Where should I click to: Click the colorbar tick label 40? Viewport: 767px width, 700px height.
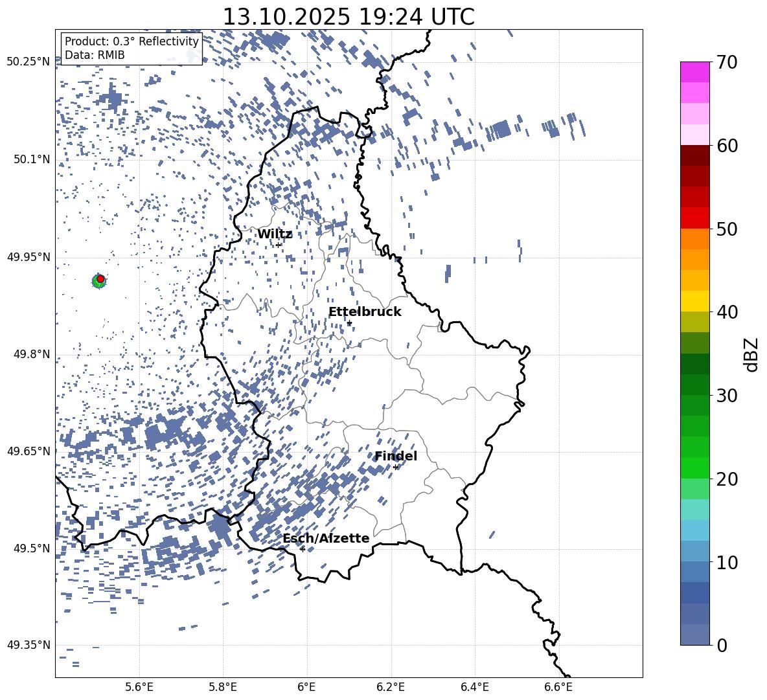point(727,312)
